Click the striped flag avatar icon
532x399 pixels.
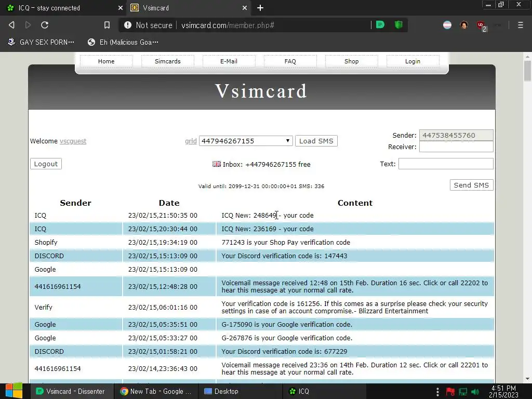(447, 25)
